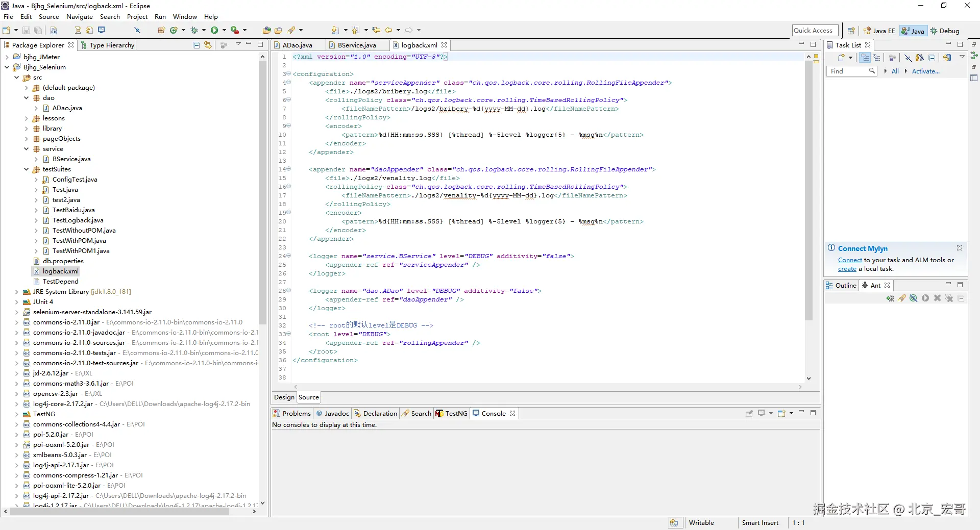
Task: Toggle Link with Editor in Package Explorer
Action: [x=207, y=45]
